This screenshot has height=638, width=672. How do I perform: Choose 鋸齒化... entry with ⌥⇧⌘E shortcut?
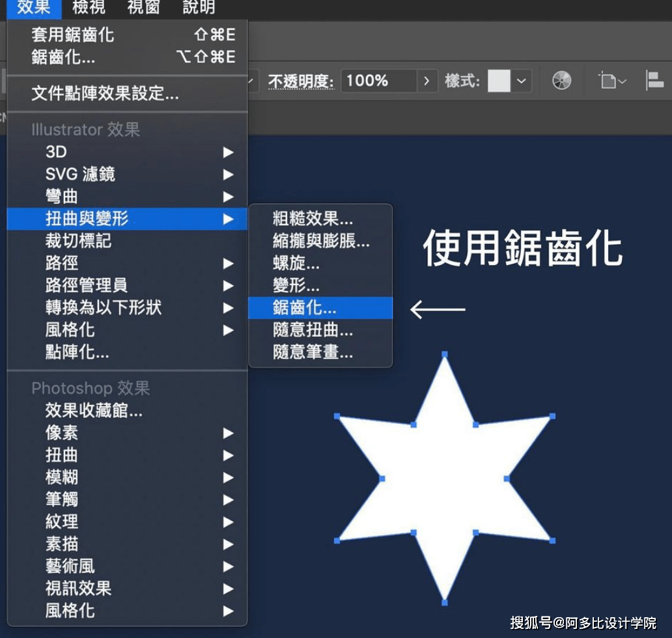[x=127, y=57]
